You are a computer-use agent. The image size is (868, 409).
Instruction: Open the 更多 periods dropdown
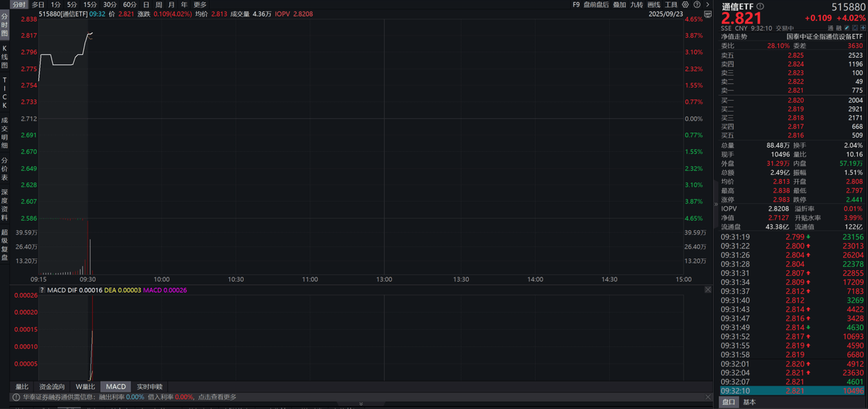(200, 4)
